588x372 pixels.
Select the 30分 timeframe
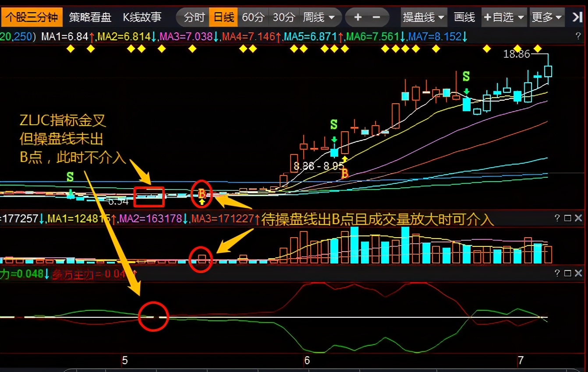point(283,18)
